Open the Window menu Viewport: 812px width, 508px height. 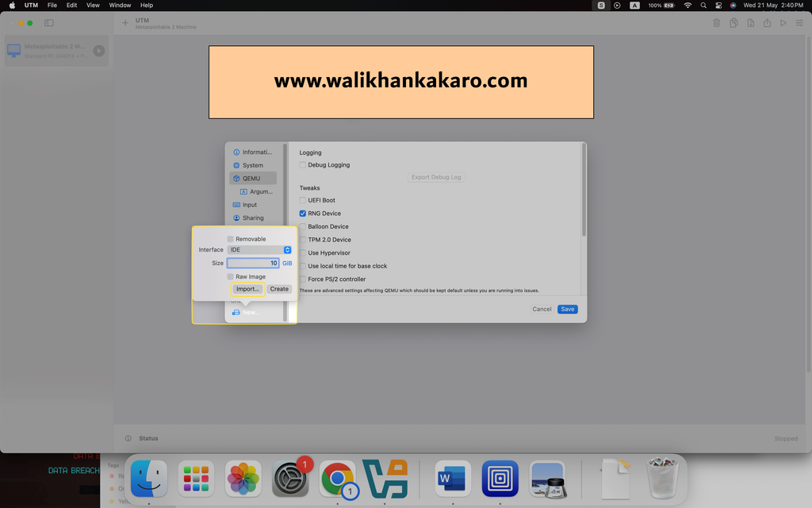click(120, 6)
